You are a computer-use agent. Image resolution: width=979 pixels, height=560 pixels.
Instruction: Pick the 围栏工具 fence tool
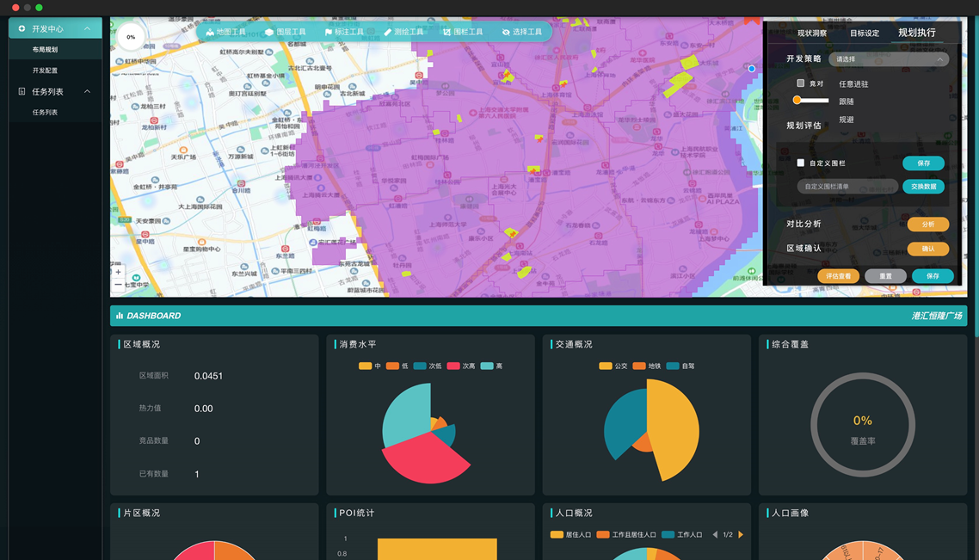(463, 32)
